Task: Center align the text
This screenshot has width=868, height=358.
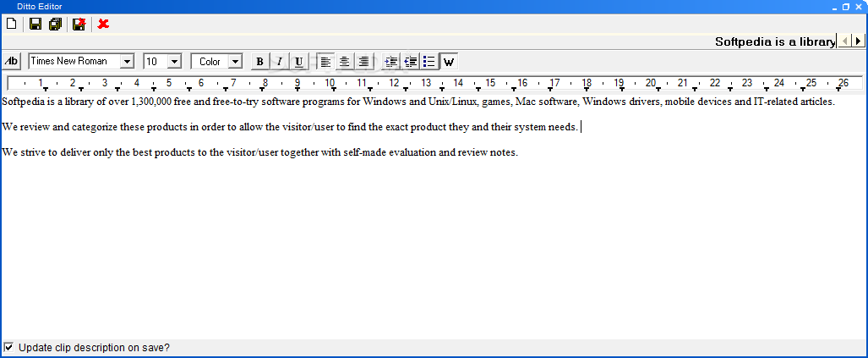Action: coord(345,62)
